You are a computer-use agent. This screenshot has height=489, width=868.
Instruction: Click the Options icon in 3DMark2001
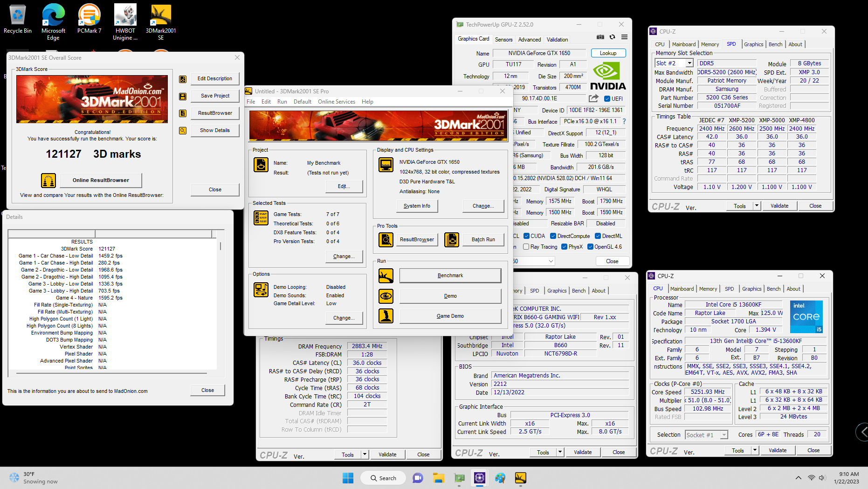(261, 290)
